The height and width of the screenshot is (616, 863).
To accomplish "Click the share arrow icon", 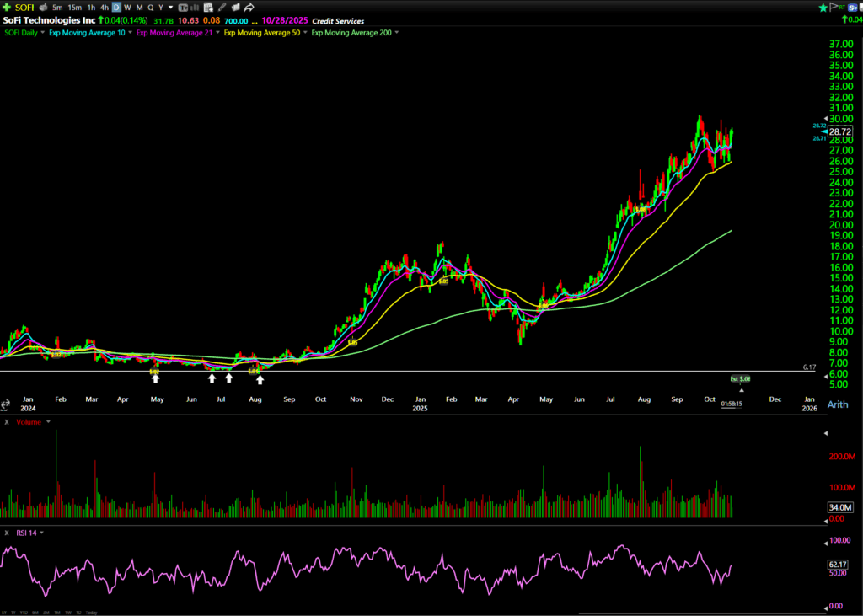I will [249, 7].
